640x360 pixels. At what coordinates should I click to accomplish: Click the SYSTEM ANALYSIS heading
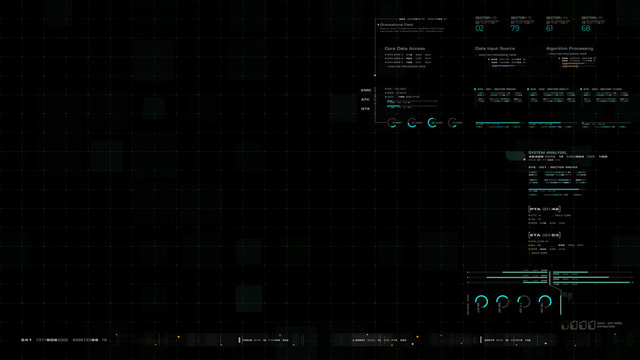pos(547,153)
